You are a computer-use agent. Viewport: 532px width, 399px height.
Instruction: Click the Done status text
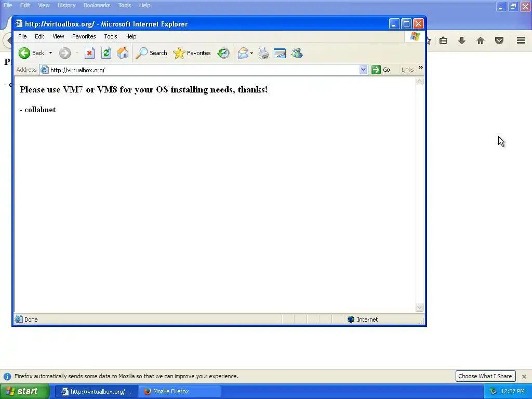click(31, 320)
